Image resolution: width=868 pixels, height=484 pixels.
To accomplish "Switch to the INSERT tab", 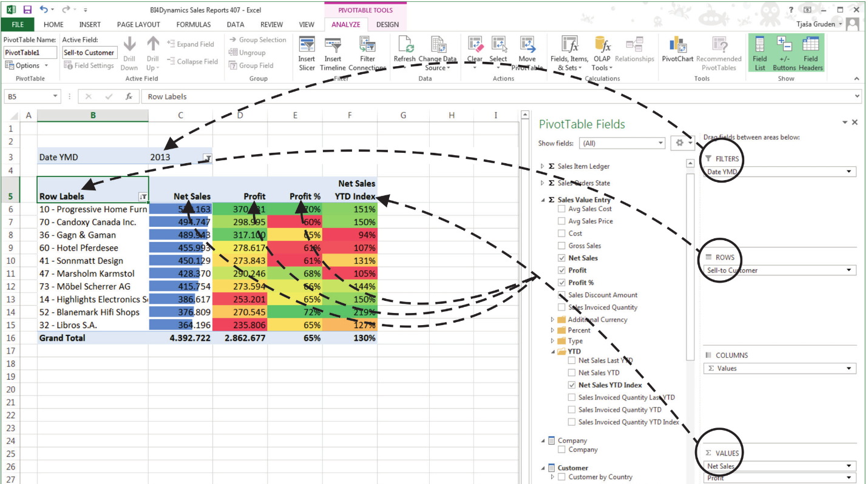I will coord(90,25).
